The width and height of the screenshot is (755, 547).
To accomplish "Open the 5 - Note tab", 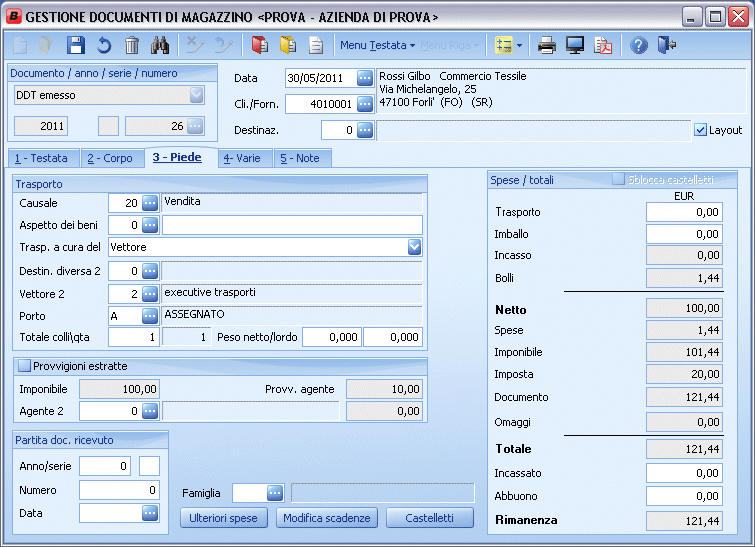I will click(x=300, y=158).
